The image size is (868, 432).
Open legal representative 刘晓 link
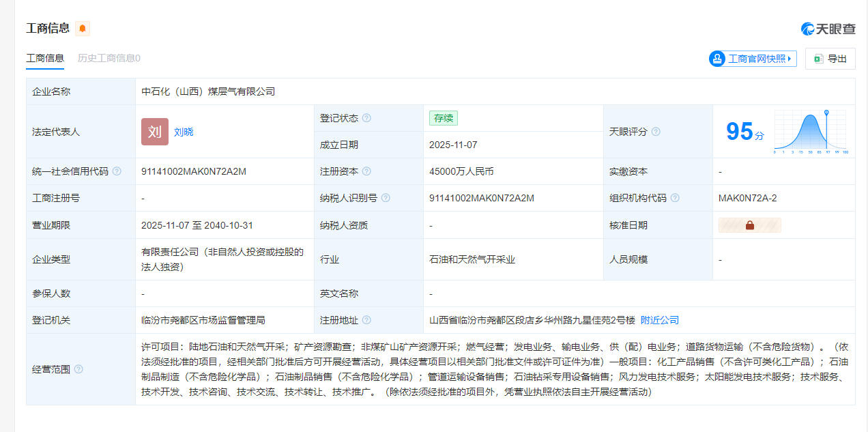184,132
